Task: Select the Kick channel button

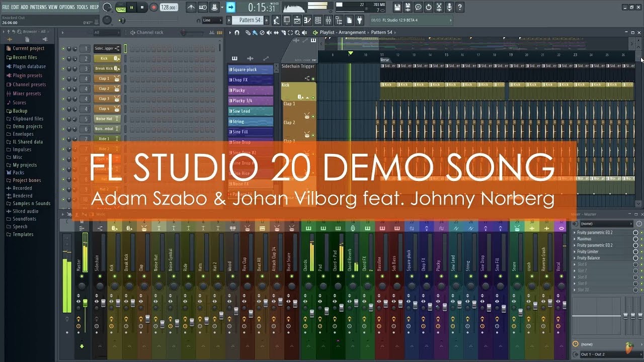Action: (107, 58)
